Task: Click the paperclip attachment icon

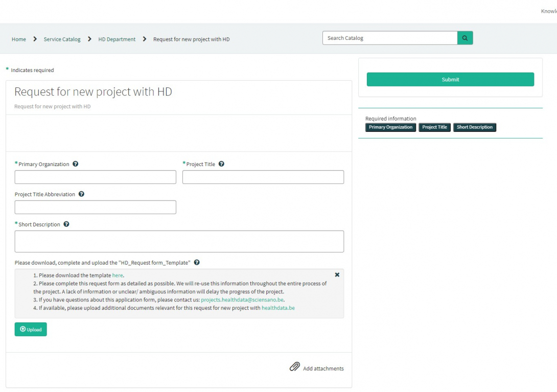Action: click(295, 367)
